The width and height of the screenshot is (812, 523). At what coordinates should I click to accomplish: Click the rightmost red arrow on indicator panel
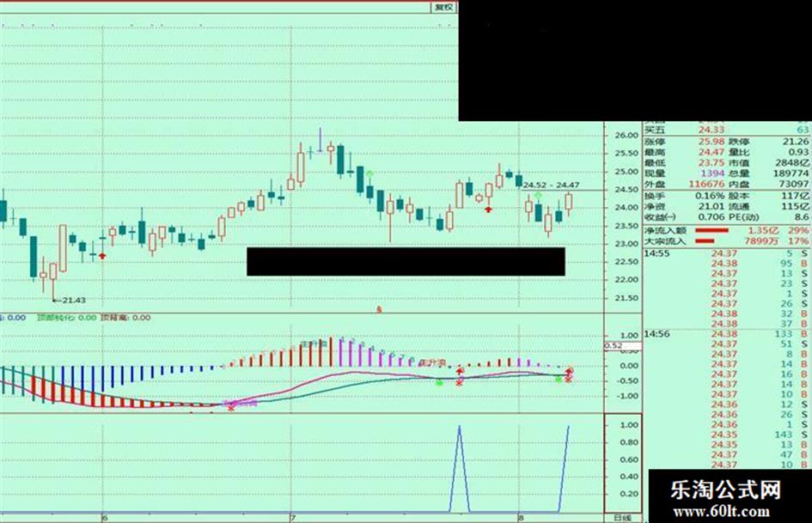[570, 371]
